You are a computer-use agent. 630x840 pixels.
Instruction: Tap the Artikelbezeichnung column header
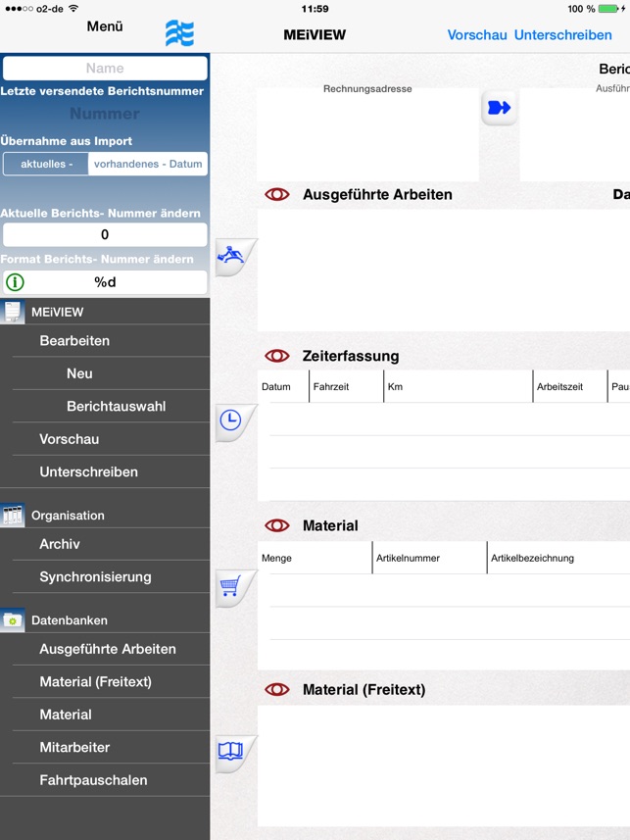[x=558, y=558]
